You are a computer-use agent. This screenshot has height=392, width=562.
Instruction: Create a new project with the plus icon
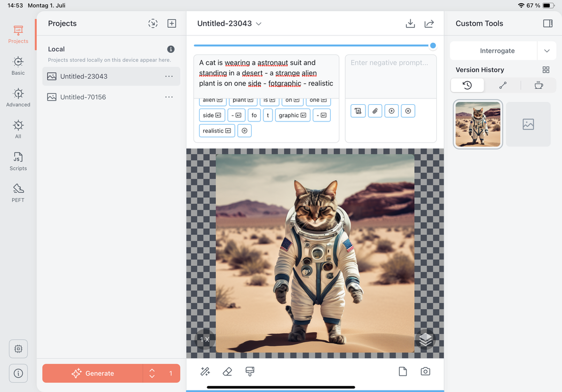click(x=172, y=24)
